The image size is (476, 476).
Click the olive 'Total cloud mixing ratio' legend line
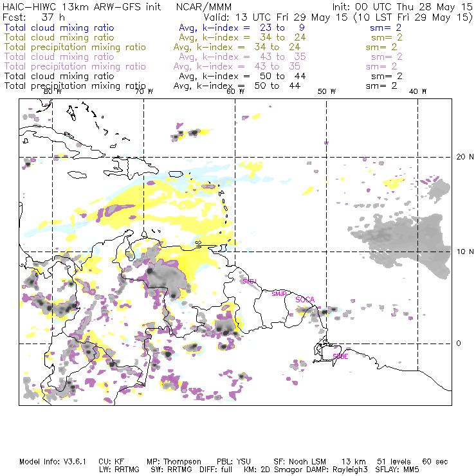pos(59,37)
